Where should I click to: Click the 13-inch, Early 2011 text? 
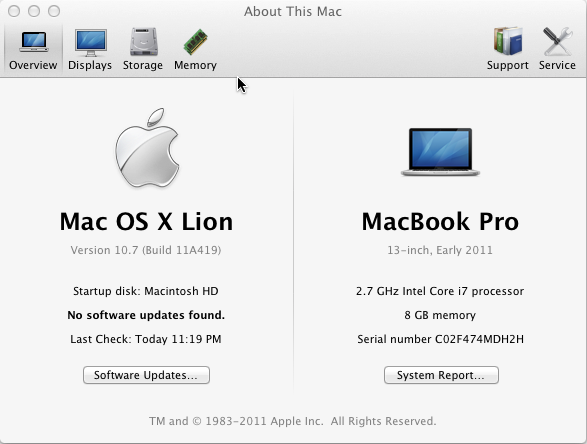(440, 250)
